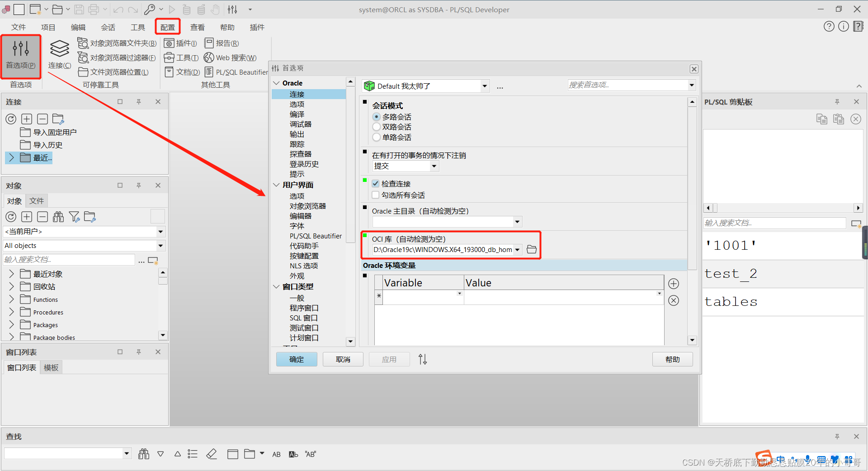Click the key logon icon in quick toolbar
868x471 pixels.
pyautogui.click(x=150, y=9)
